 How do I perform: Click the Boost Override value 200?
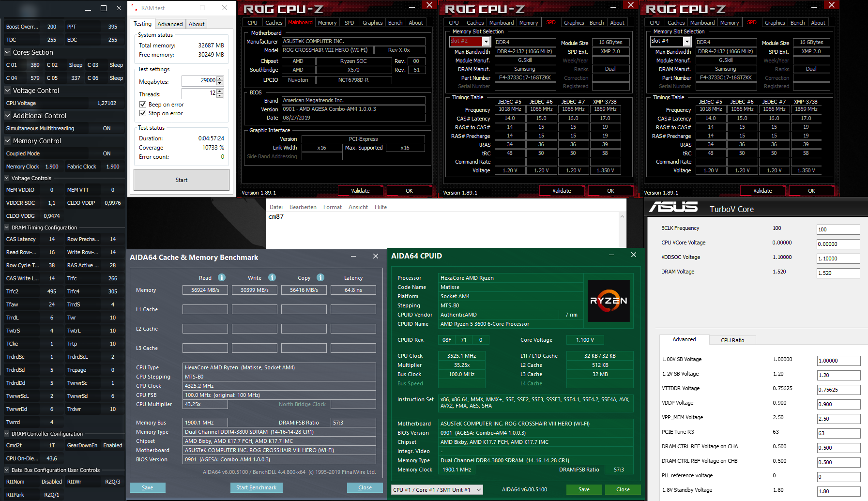coord(52,27)
